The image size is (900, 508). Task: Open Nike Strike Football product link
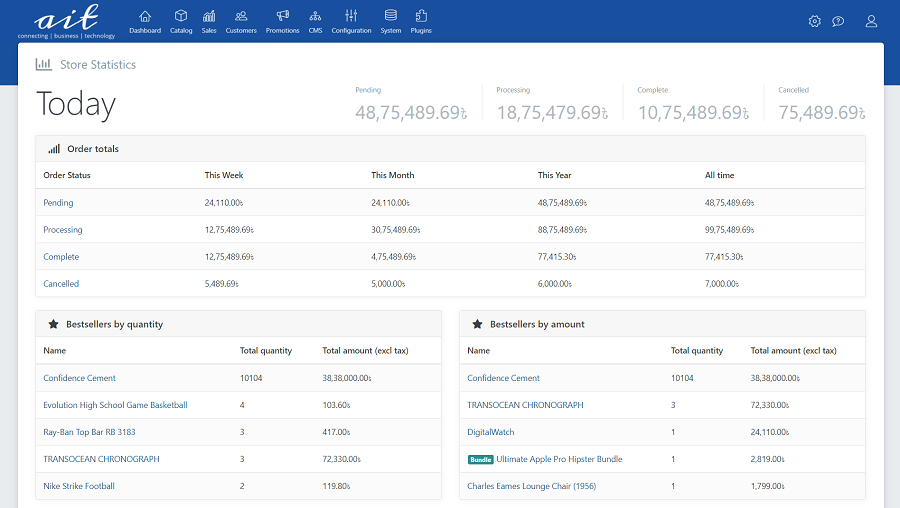79,486
